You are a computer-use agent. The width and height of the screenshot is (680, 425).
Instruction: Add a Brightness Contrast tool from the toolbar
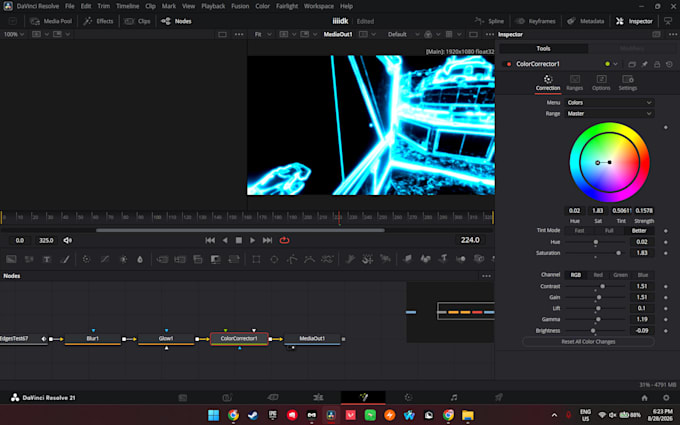click(x=123, y=259)
